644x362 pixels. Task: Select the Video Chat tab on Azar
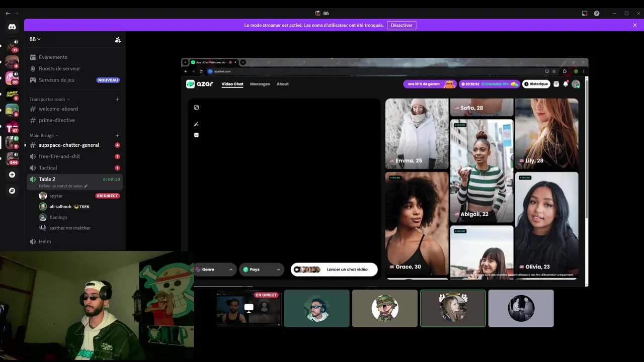[x=232, y=84]
